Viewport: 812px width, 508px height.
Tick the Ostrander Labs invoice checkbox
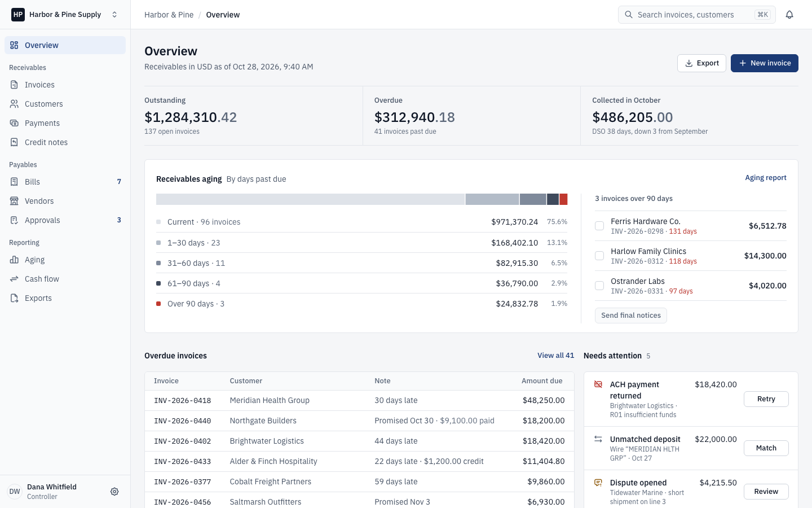coord(599,286)
